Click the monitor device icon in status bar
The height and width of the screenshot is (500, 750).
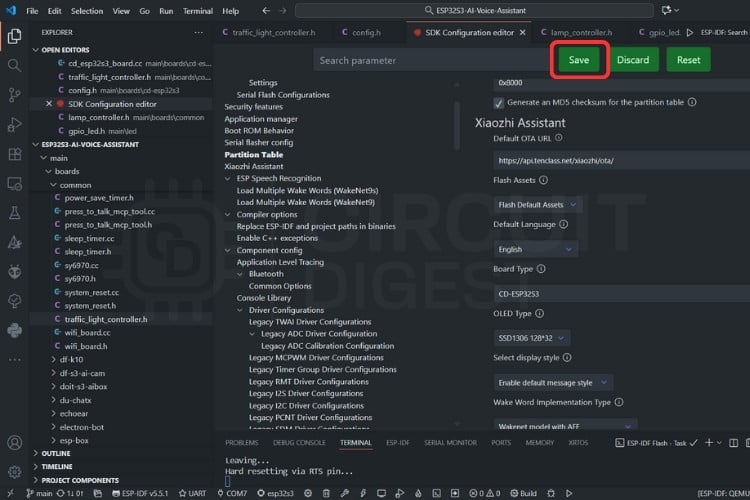[381, 493]
